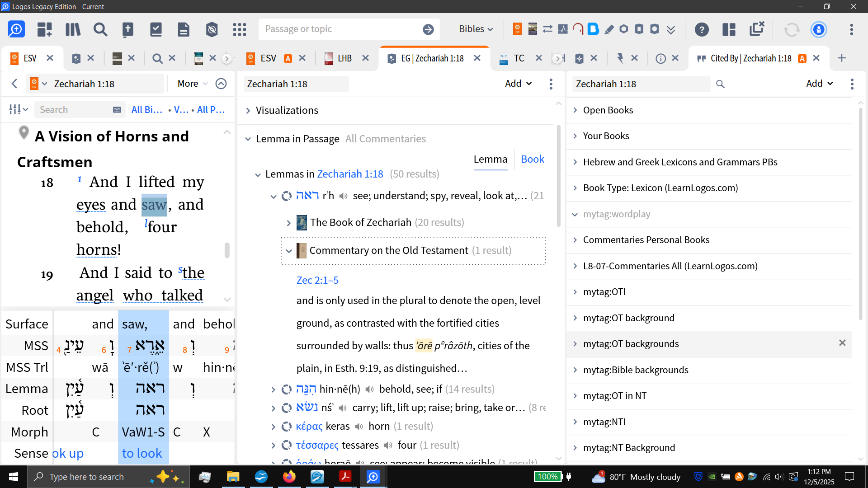Open the Guides compass shield icon
Viewport: 868px width, 488px height.
212,30
